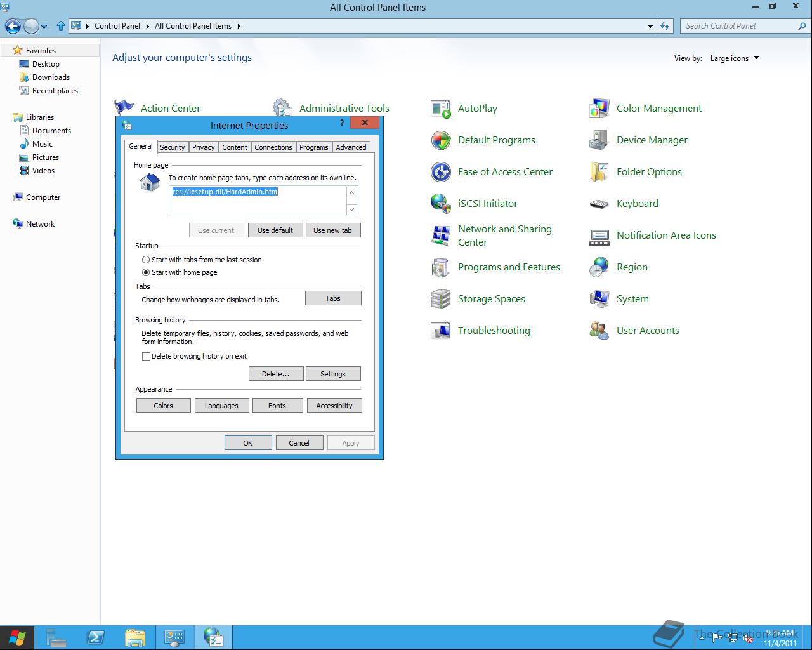Screen dimensions: 812x650
Task: Expand the All Control Panel Items breadcrumb arrow
Action: pos(239,26)
